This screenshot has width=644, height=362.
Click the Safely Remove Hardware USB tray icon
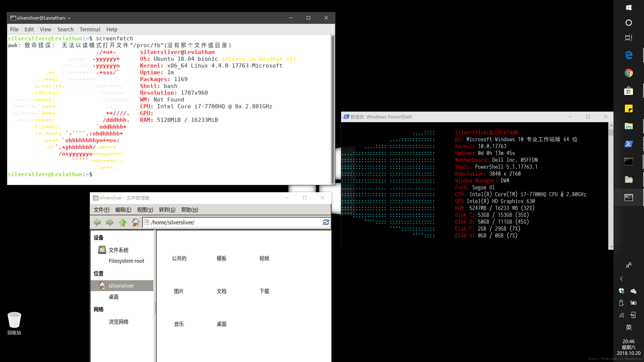pos(622,303)
